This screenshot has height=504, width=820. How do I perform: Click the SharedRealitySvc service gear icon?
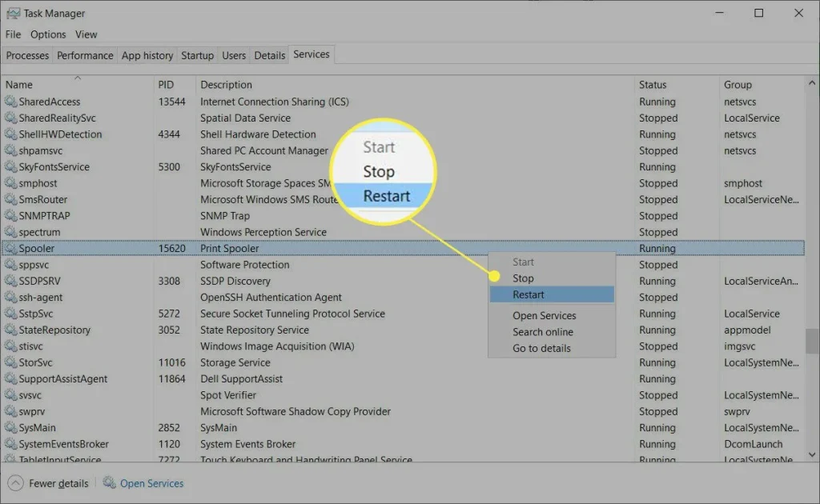click(10, 118)
